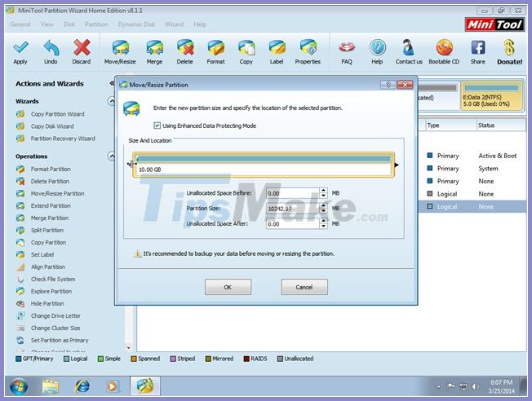Open Internet Explorer from taskbar
Viewport: 532px width, 401px height.
point(82,386)
